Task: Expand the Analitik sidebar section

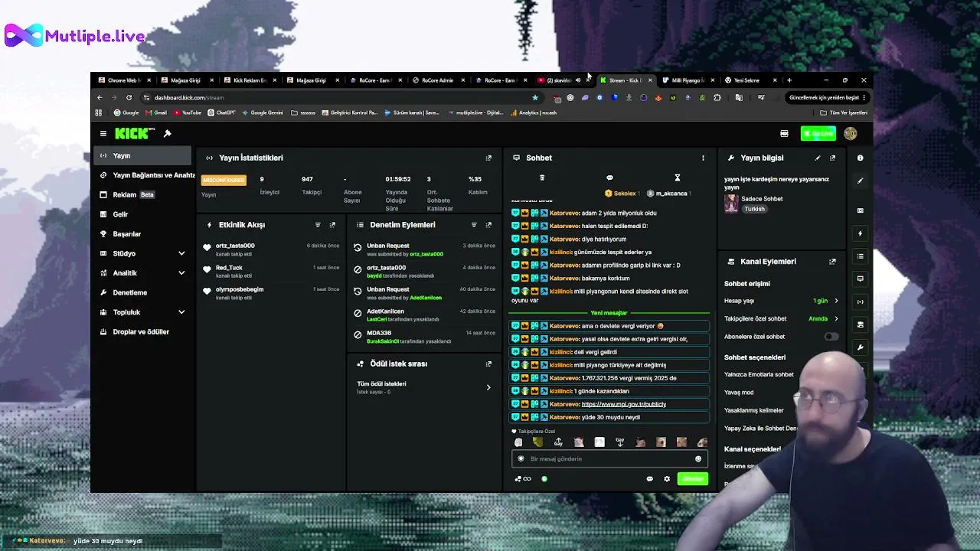Action: [x=181, y=273]
